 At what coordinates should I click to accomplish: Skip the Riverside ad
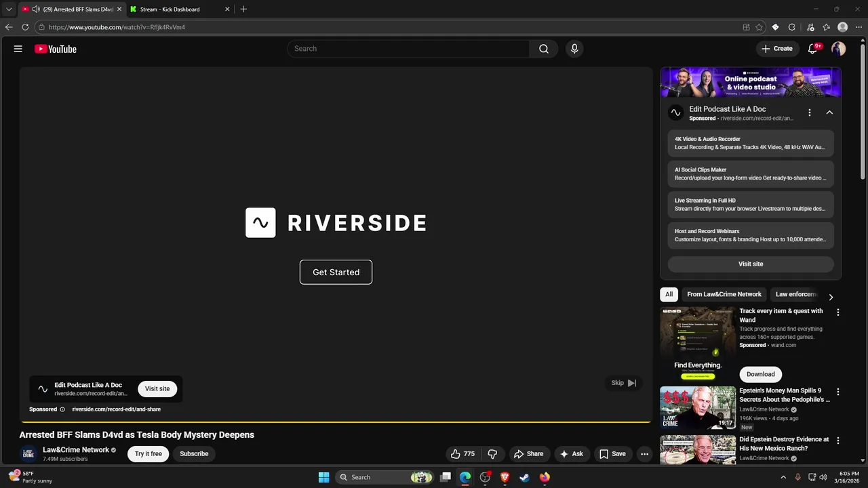pos(623,383)
